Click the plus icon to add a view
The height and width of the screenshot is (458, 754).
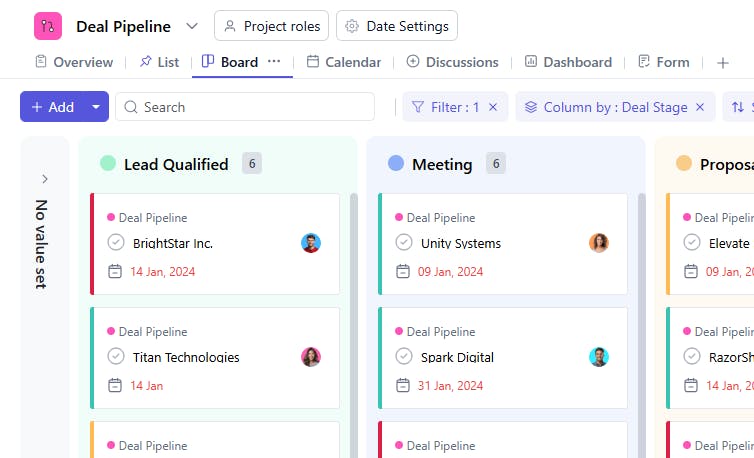click(x=723, y=62)
